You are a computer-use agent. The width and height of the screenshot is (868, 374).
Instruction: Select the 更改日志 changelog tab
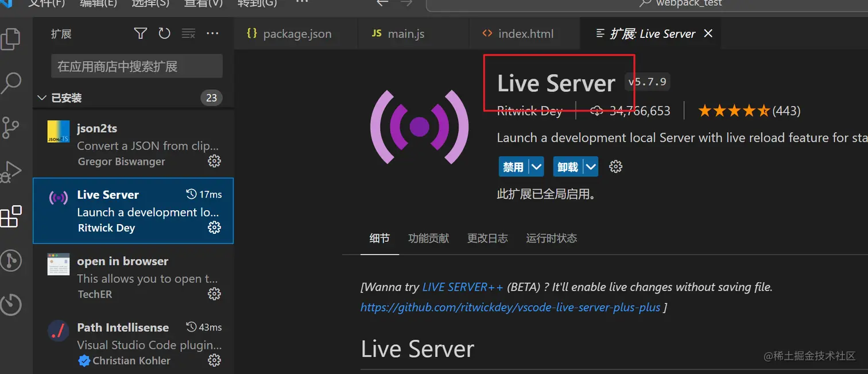point(487,238)
